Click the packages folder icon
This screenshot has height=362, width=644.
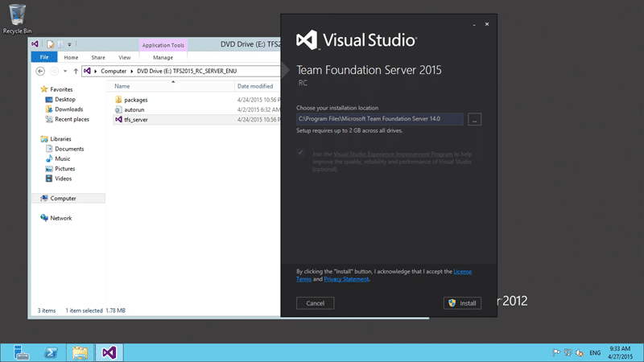pos(118,100)
